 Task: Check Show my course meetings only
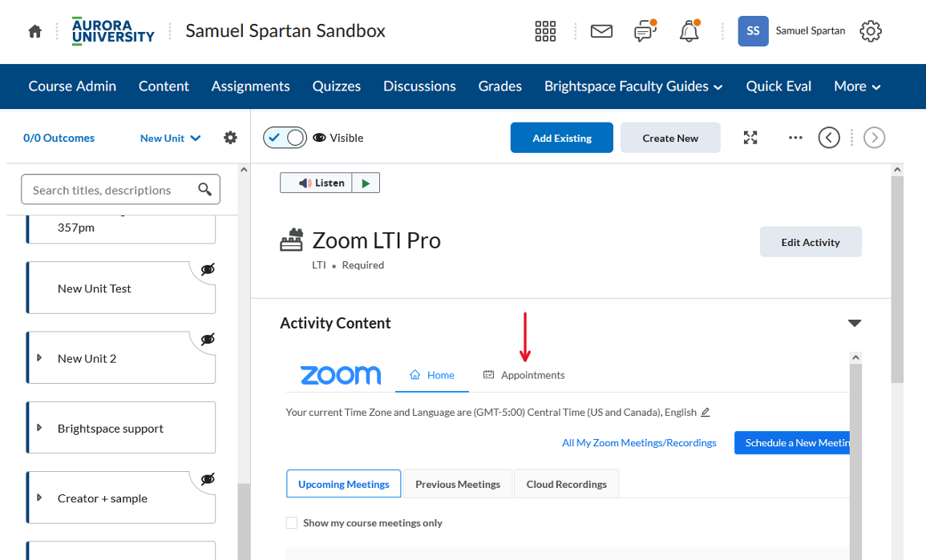[292, 523]
